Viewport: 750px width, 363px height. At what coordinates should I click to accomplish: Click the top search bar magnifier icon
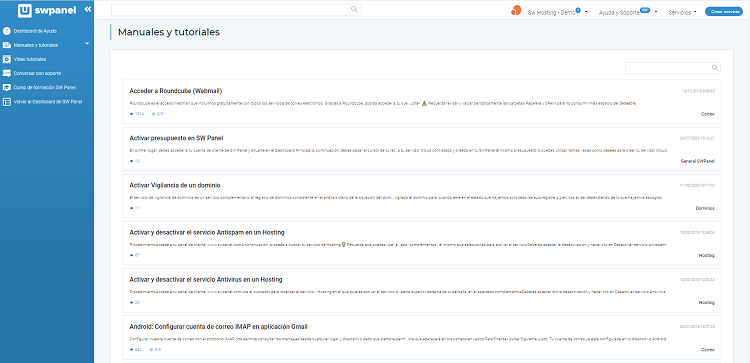click(354, 9)
